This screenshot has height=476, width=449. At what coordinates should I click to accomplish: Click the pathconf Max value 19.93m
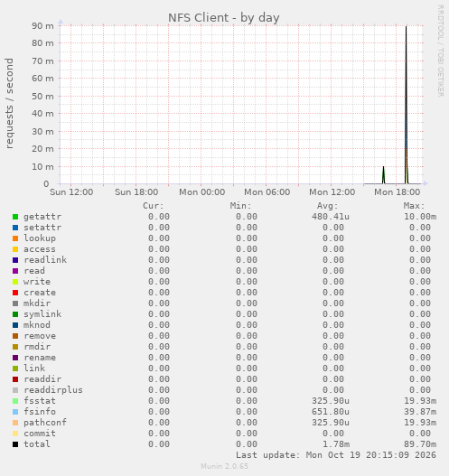[420, 423]
